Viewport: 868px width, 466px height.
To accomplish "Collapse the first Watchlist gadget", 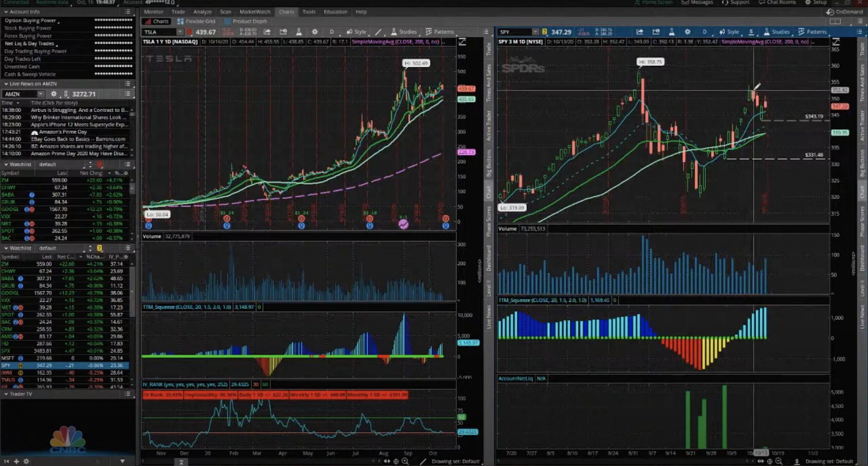I will pyautogui.click(x=6, y=165).
